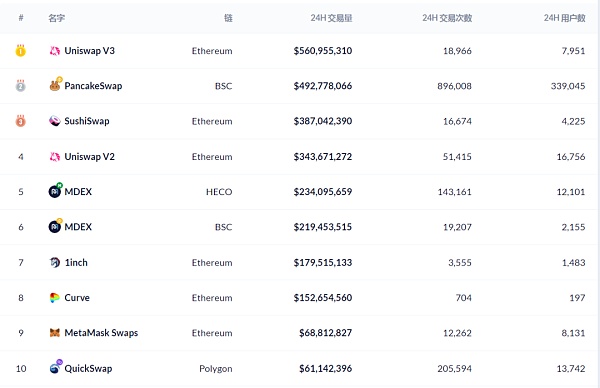Click the Uniswap V2 unicorn logo icon

[55, 157]
